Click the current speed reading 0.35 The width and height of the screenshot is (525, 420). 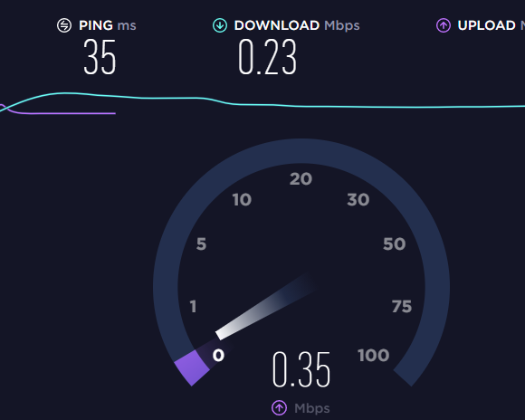coord(301,369)
